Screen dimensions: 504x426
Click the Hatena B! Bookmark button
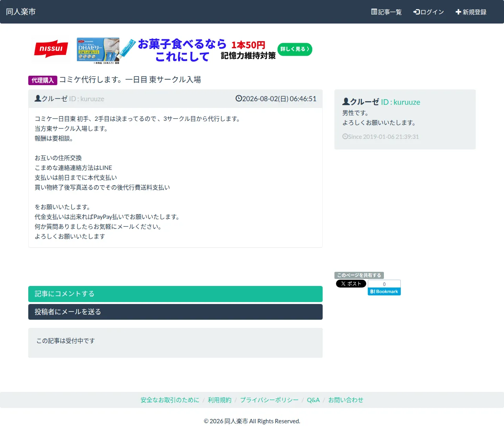pos(384,291)
